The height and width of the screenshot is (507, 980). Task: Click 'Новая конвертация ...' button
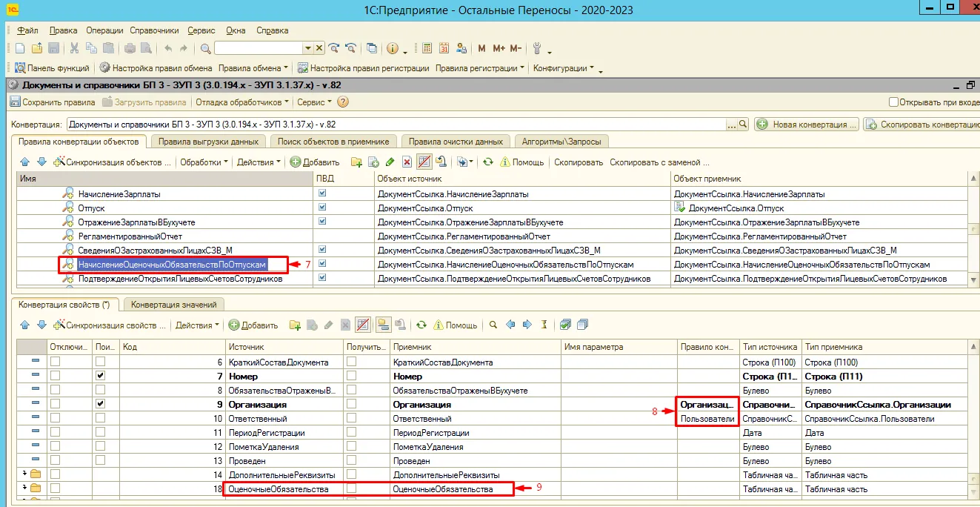[x=807, y=124]
